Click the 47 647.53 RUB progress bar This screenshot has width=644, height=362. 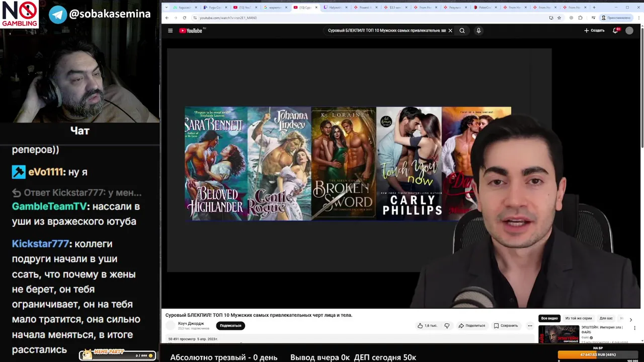pos(598,354)
